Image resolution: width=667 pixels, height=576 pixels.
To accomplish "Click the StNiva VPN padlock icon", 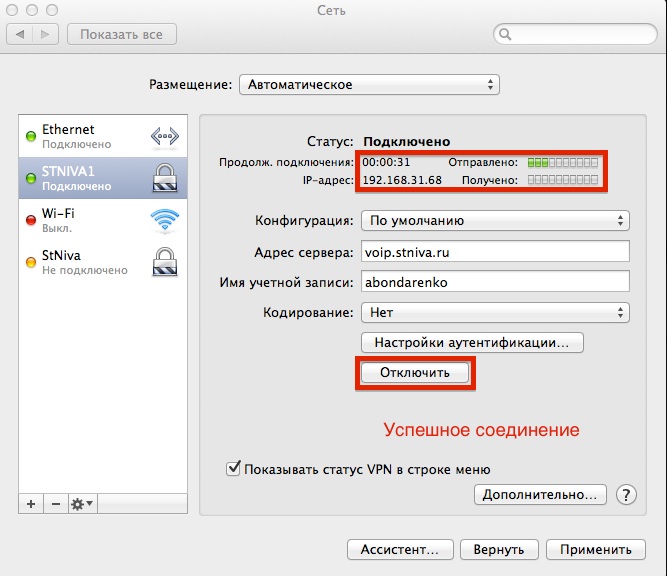I will [164, 262].
